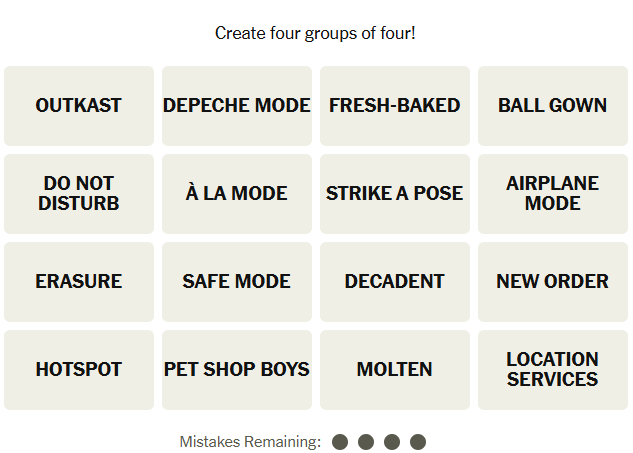Image resolution: width=633 pixels, height=453 pixels.
Task: Click the Mistakes Remaining label
Action: (250, 442)
